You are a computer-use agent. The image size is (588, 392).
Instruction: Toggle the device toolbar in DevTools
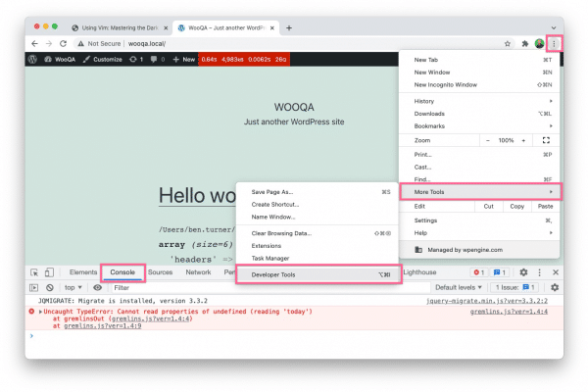coord(50,272)
